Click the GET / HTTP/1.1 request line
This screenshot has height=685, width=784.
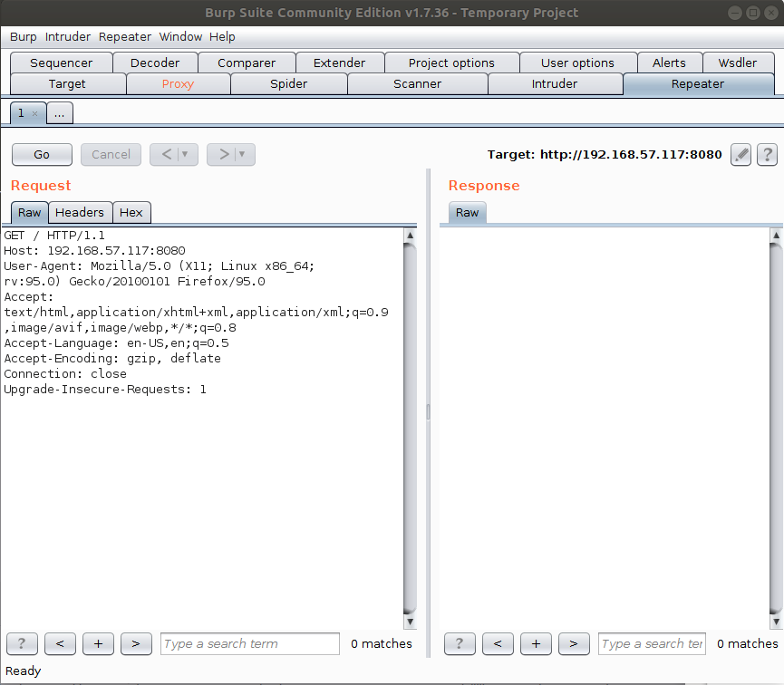click(54, 236)
